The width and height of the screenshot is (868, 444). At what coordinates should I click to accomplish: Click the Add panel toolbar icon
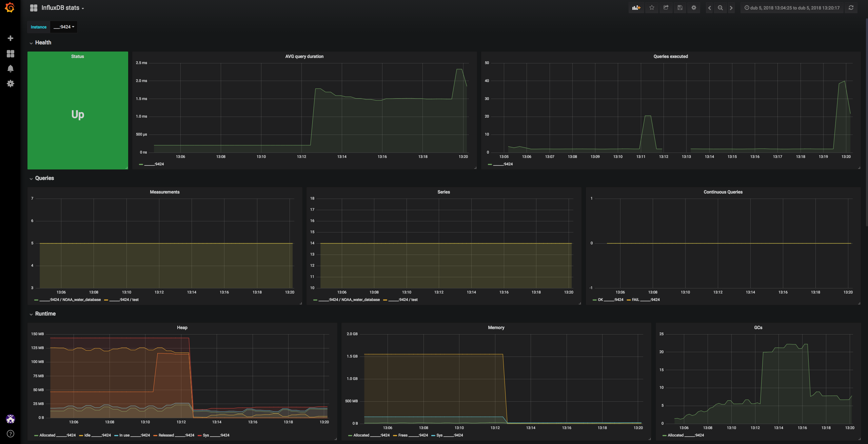pyautogui.click(x=636, y=8)
